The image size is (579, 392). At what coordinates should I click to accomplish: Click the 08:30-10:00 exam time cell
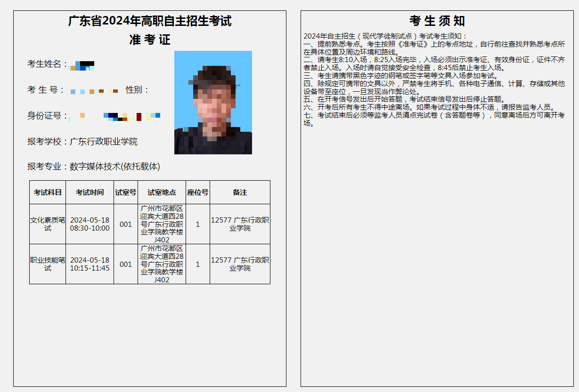pos(90,224)
